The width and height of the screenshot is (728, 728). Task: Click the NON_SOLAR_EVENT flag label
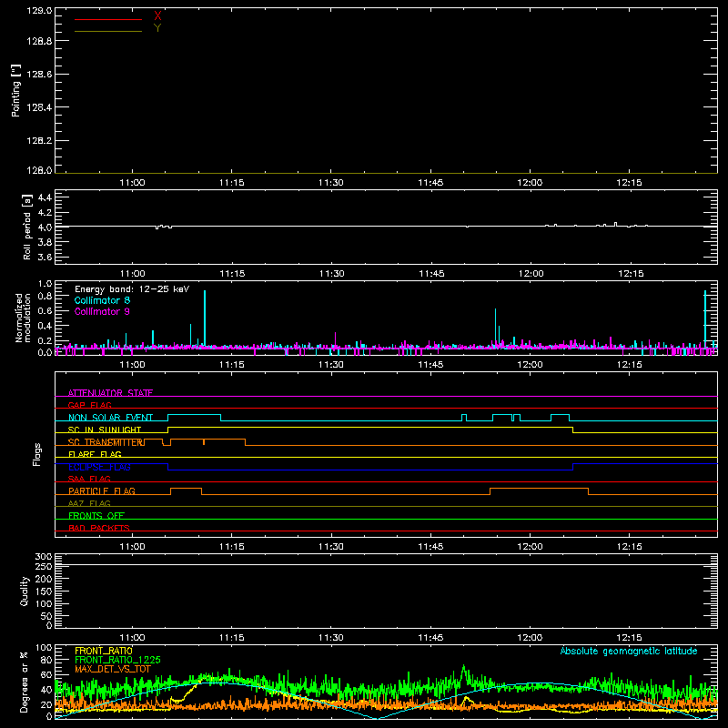click(x=110, y=418)
